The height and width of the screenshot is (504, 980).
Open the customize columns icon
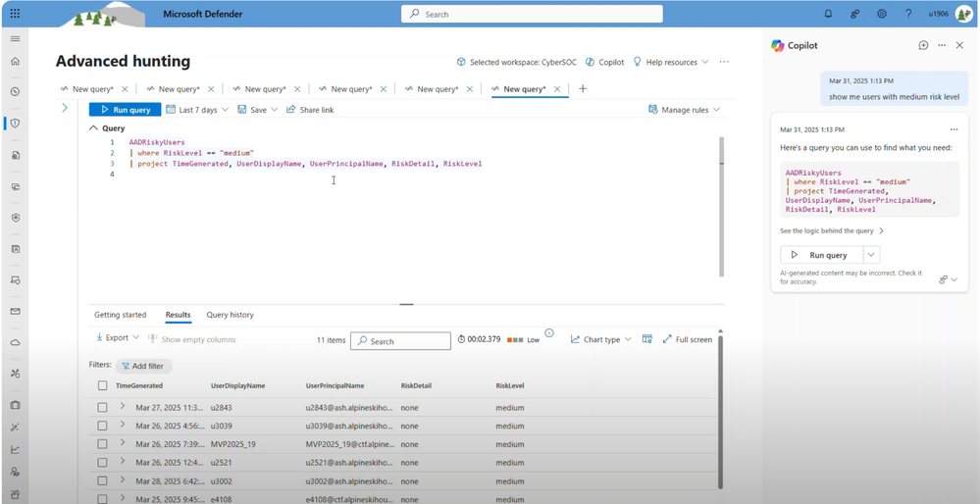click(646, 339)
